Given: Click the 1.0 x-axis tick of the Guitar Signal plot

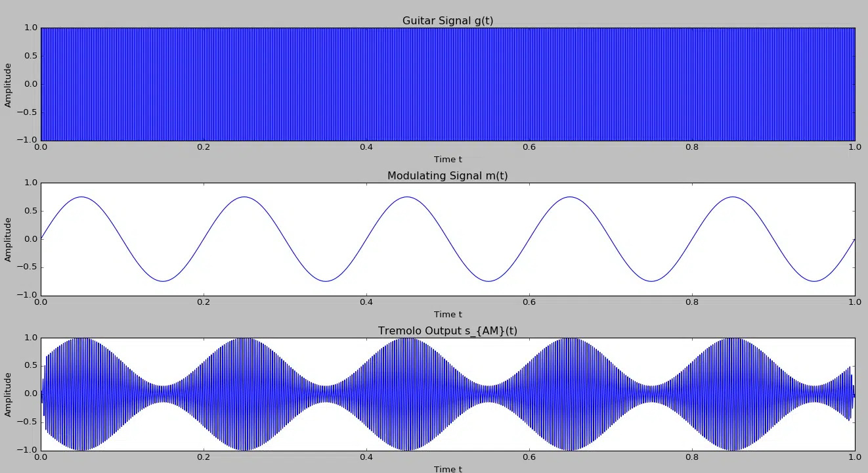Looking at the screenshot, I should coord(854,147).
